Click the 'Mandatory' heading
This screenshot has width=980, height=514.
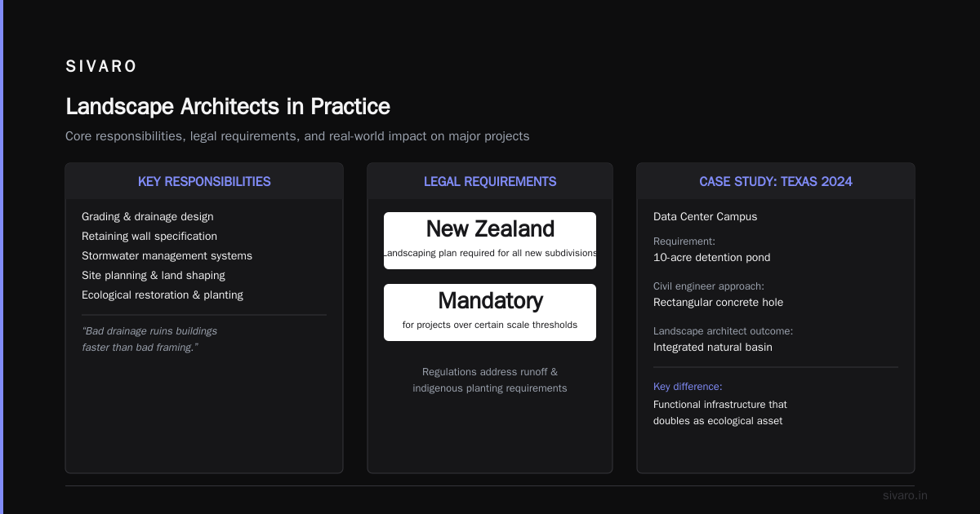click(490, 301)
